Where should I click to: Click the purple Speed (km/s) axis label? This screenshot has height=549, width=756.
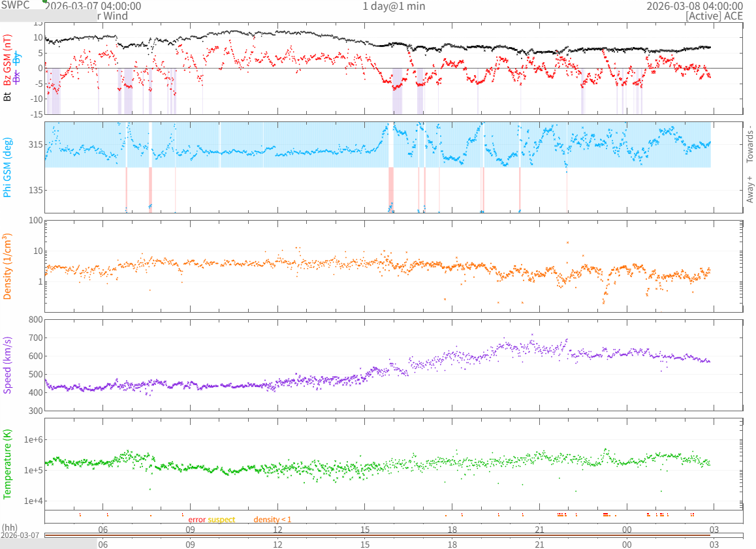pos(8,365)
